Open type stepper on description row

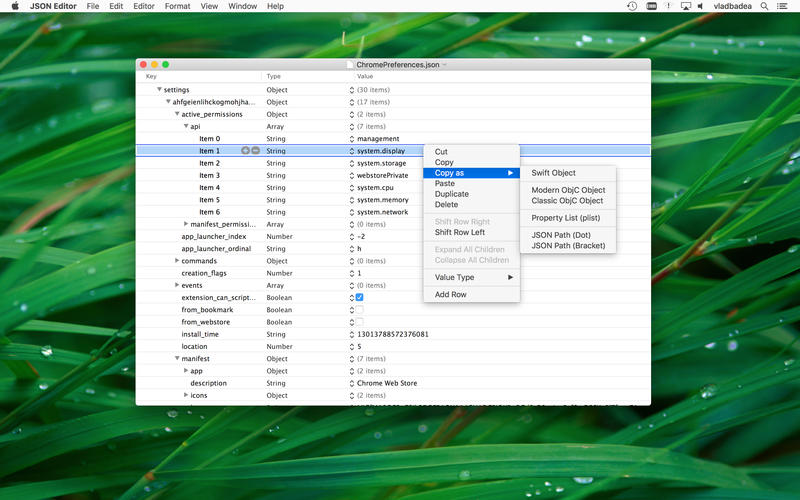352,383
